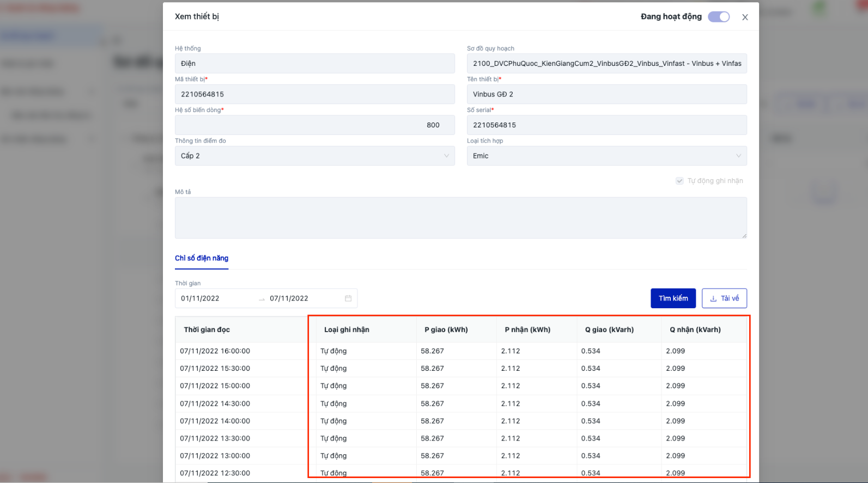Click the download icon in Tải về

tap(713, 298)
